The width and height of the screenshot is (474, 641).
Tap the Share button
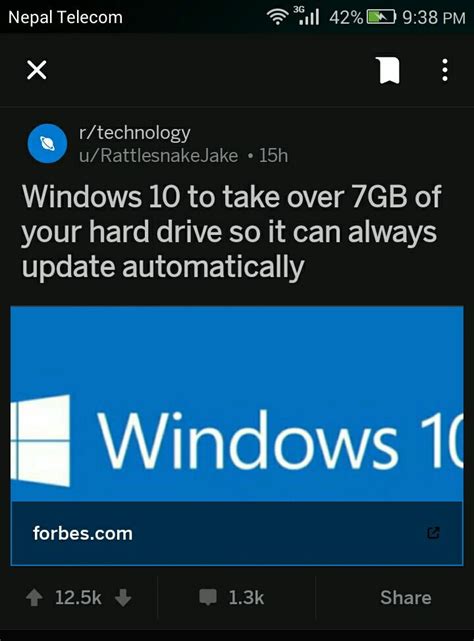coord(406,598)
